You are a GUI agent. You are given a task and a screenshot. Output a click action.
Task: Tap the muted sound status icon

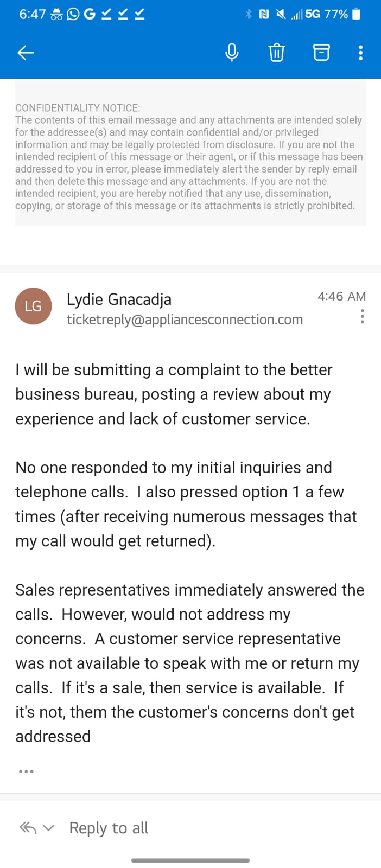click(281, 14)
